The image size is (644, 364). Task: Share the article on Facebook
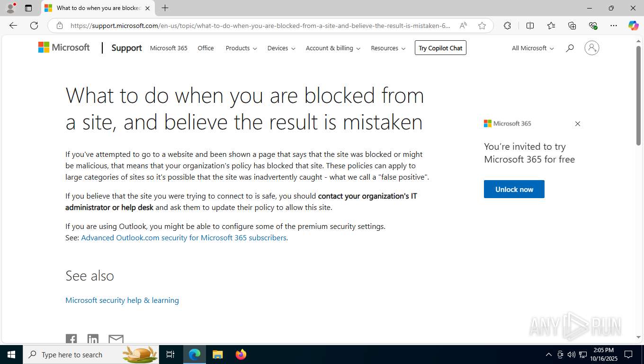(71, 339)
